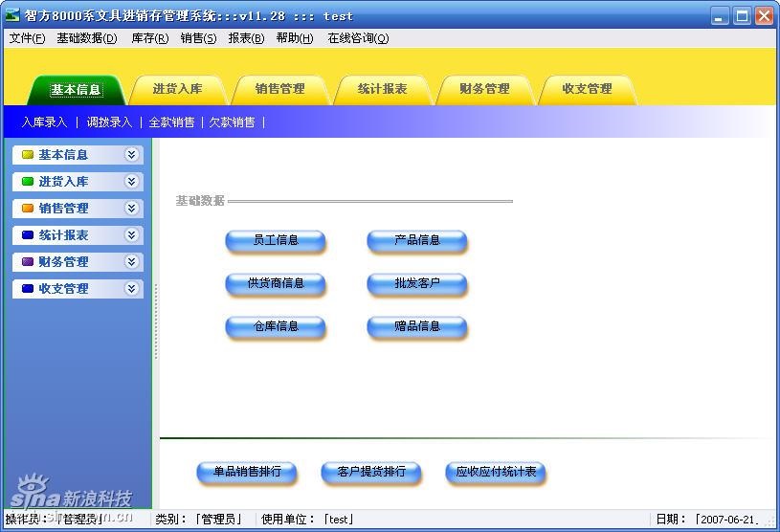Expand the 财务管理 sidebar panel chevron
Viewport: 780px width, 532px height.
pyautogui.click(x=131, y=261)
